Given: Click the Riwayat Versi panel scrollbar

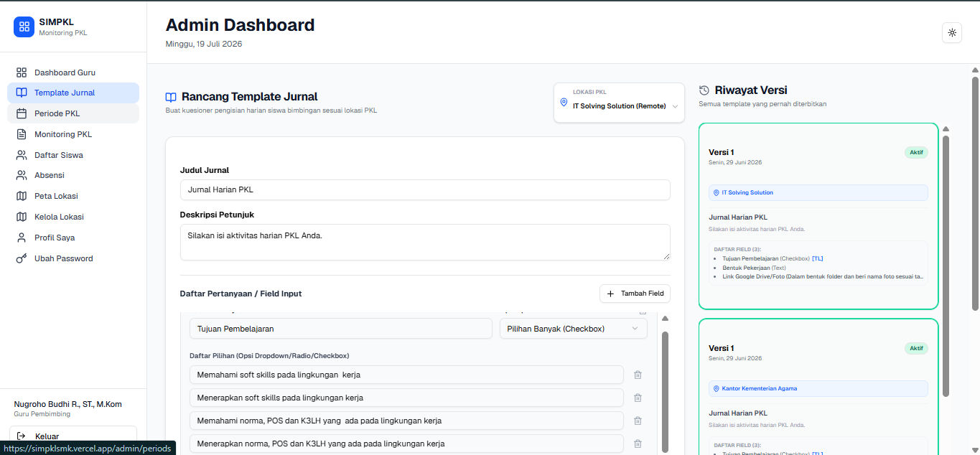Looking at the screenshot, I should pos(946,266).
